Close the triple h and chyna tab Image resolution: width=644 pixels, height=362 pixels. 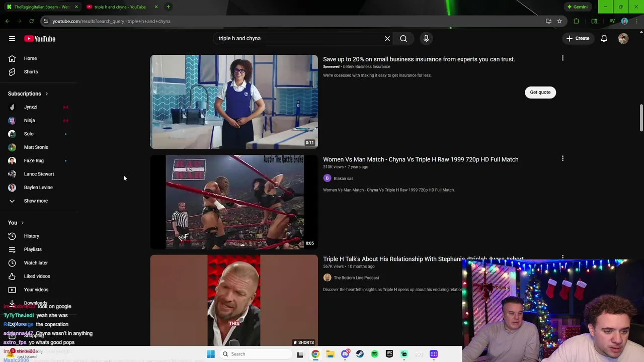(x=156, y=7)
